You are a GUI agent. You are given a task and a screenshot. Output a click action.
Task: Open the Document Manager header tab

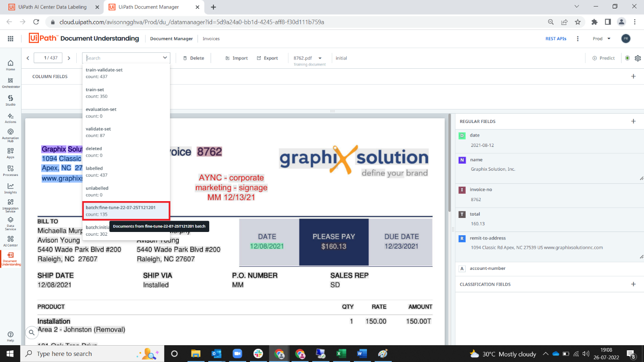(x=171, y=39)
